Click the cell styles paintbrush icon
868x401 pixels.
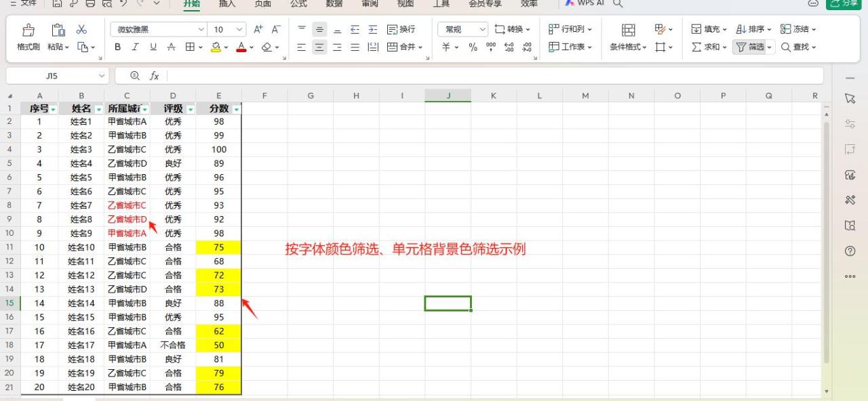point(660,29)
